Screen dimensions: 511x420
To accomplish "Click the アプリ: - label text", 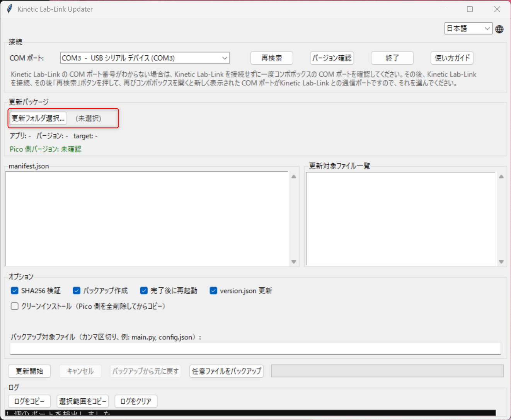I will pyautogui.click(x=20, y=136).
